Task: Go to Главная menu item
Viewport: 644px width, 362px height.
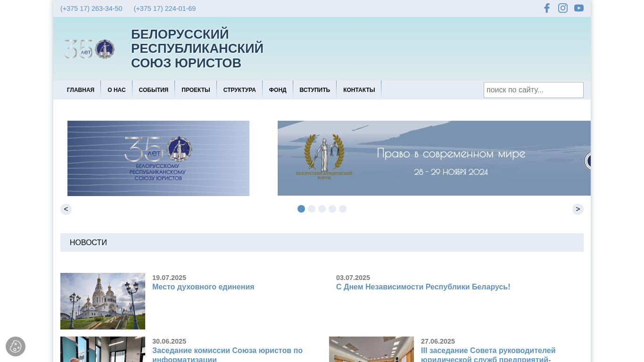Action: [x=81, y=90]
